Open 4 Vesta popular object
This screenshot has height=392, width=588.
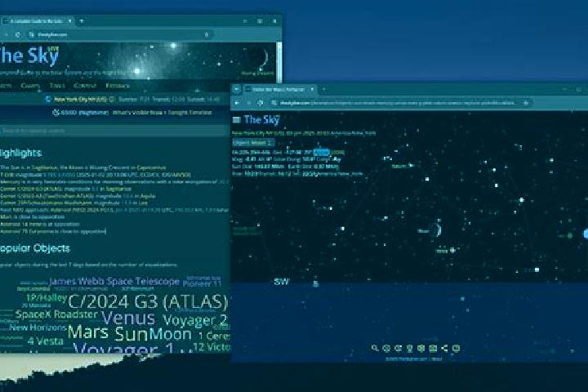pyautogui.click(x=46, y=341)
